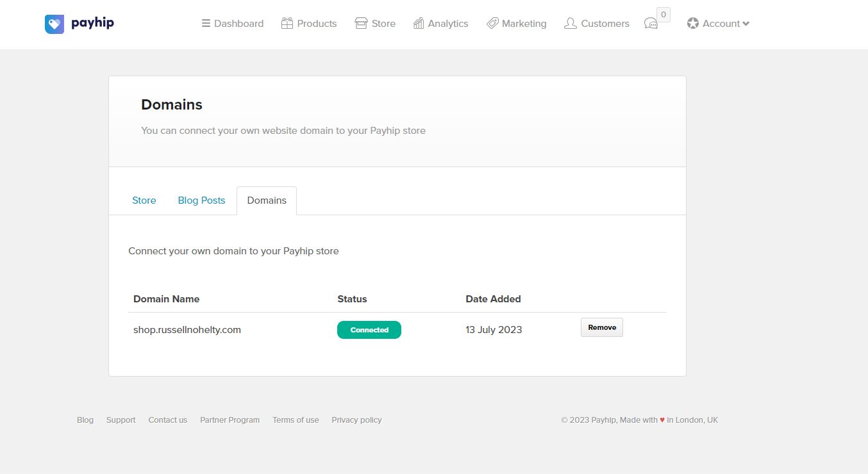Click the payhip wordmark link
This screenshot has height=474, width=868.
pyautogui.click(x=92, y=24)
